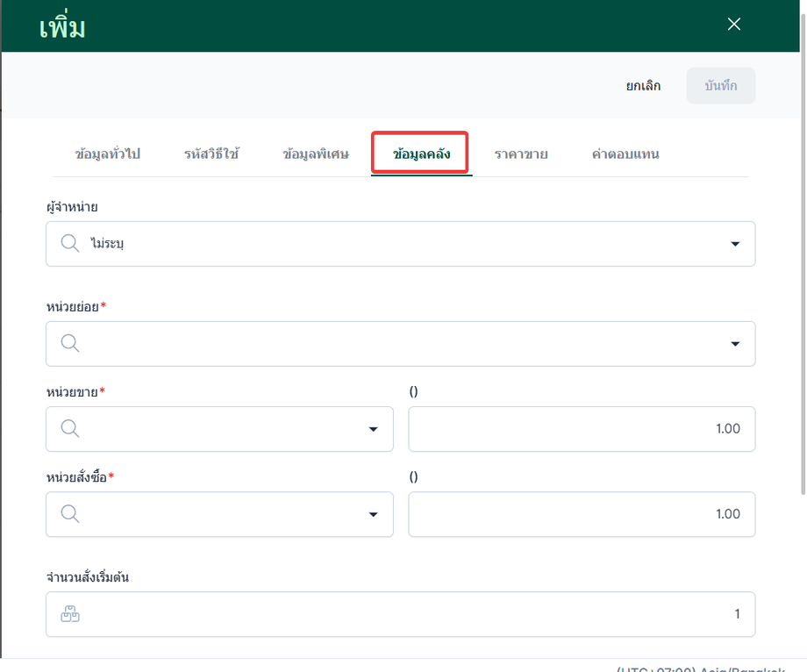Click the บันทึก save button
The image size is (807, 672).
pyautogui.click(x=720, y=86)
